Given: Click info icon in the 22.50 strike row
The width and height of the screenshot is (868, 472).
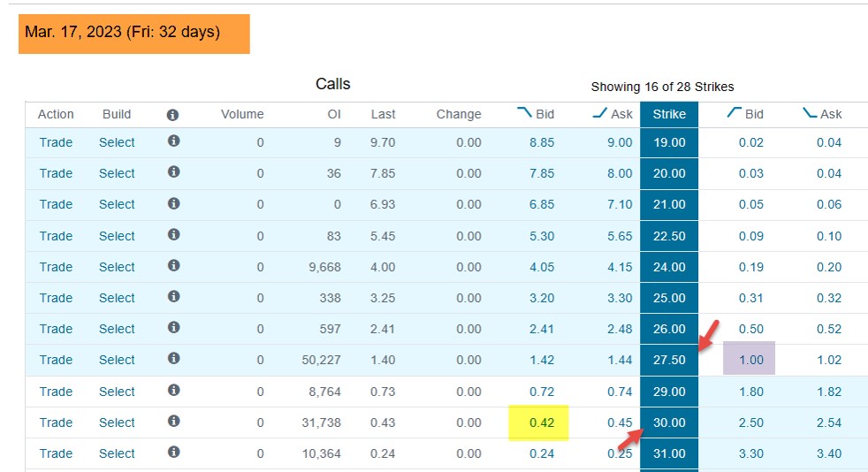Looking at the screenshot, I should (x=173, y=234).
